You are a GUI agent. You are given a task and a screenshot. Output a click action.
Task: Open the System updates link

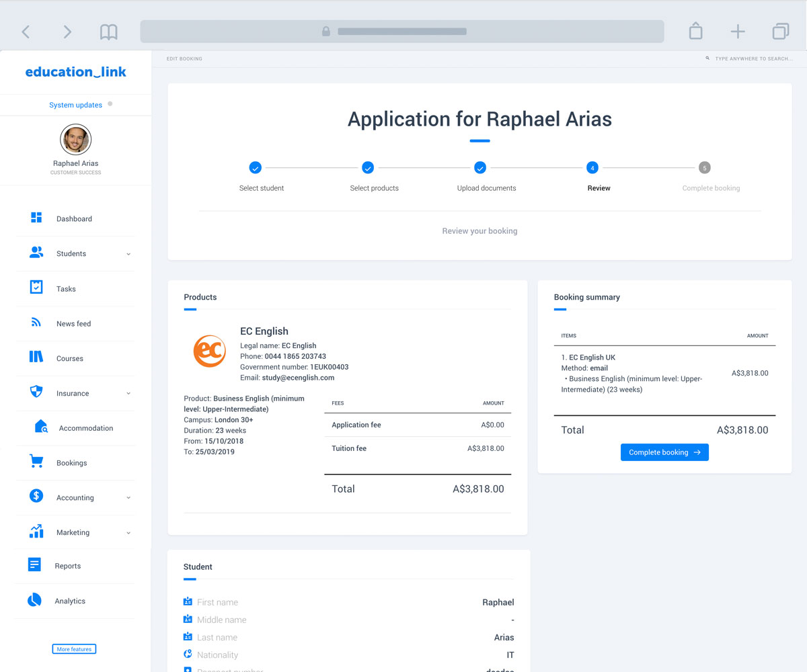(75, 105)
